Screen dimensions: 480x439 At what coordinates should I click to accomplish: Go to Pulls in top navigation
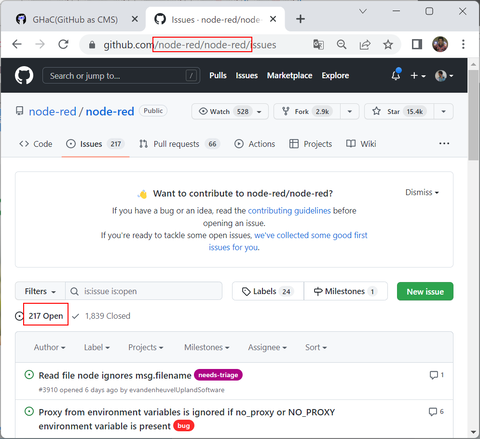pos(218,76)
